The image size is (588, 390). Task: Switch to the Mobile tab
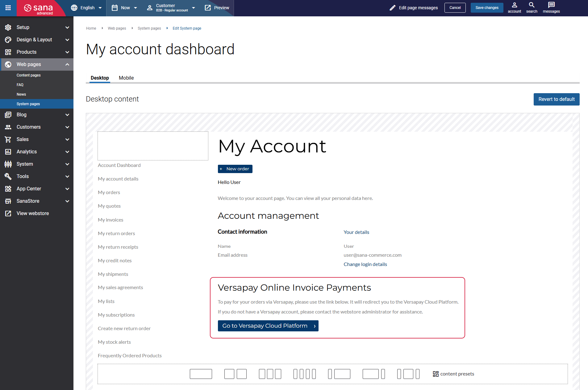126,78
